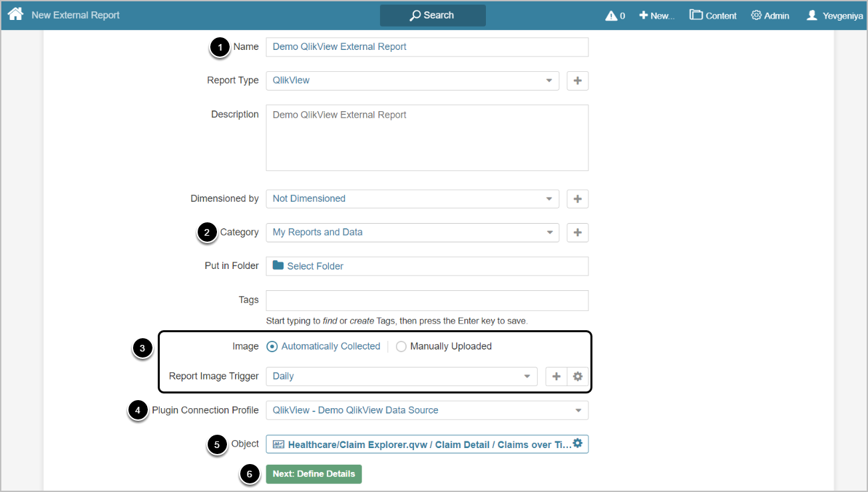Click the Search box in header
This screenshot has width=868, height=492.
click(433, 15)
